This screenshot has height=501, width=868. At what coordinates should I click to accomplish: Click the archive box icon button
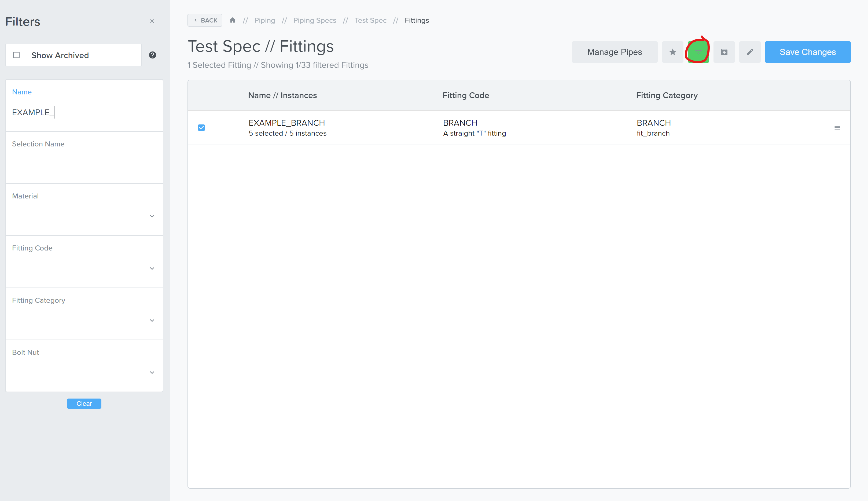[x=724, y=52]
